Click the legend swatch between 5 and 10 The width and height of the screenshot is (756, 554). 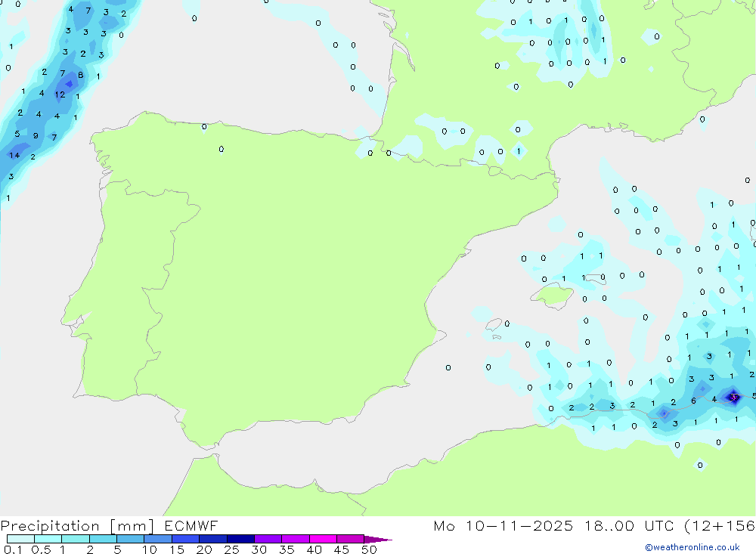131,539
